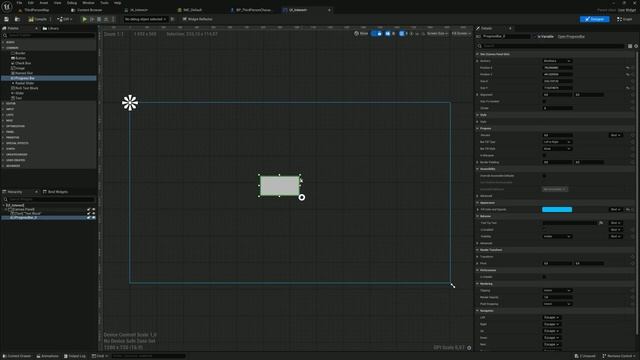Open the Tools menu
The image size is (640, 360).
coord(104,3)
